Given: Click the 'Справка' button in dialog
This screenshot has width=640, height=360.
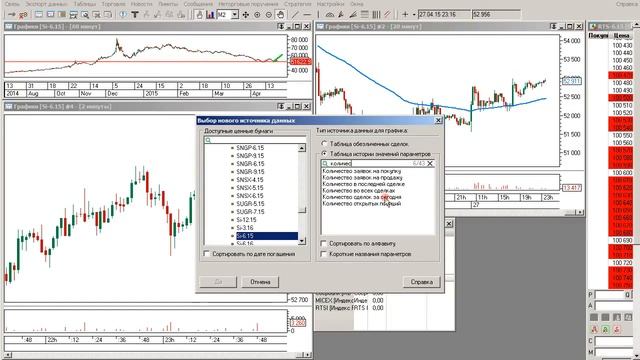Looking at the screenshot, I should [422, 282].
